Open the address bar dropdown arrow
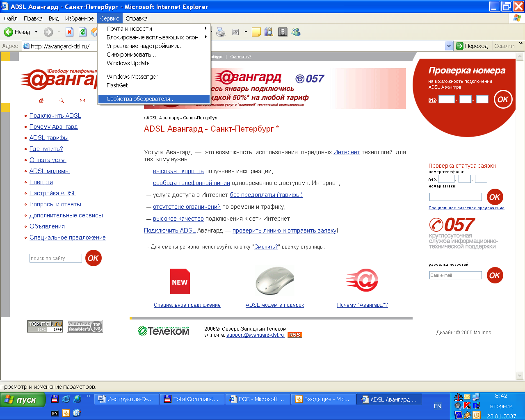The height and width of the screenshot is (420, 525). tap(449, 46)
